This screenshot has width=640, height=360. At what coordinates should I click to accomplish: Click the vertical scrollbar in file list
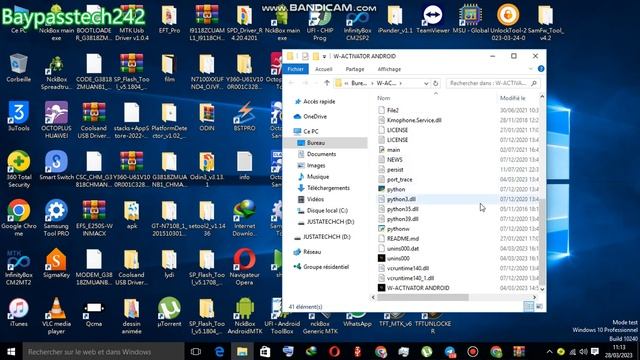point(542,241)
